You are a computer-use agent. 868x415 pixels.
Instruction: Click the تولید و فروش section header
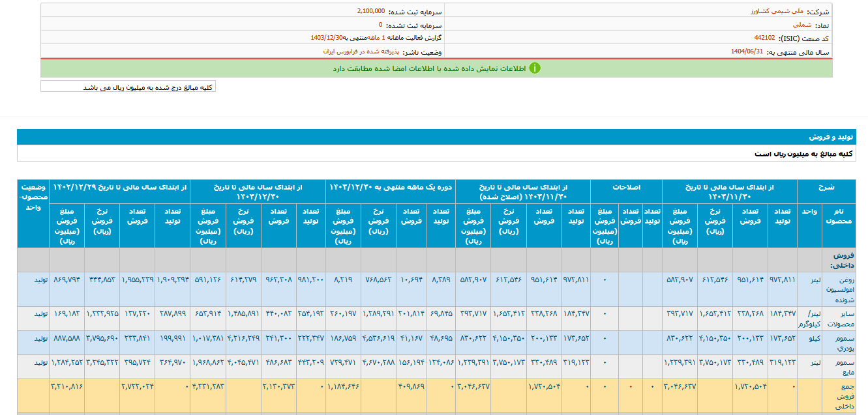pos(828,137)
